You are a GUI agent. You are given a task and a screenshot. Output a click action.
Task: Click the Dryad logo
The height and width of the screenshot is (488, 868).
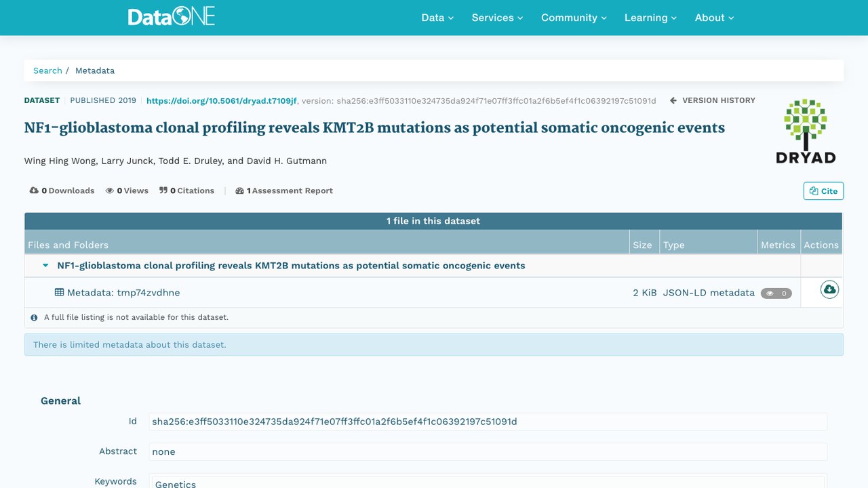coord(806,131)
